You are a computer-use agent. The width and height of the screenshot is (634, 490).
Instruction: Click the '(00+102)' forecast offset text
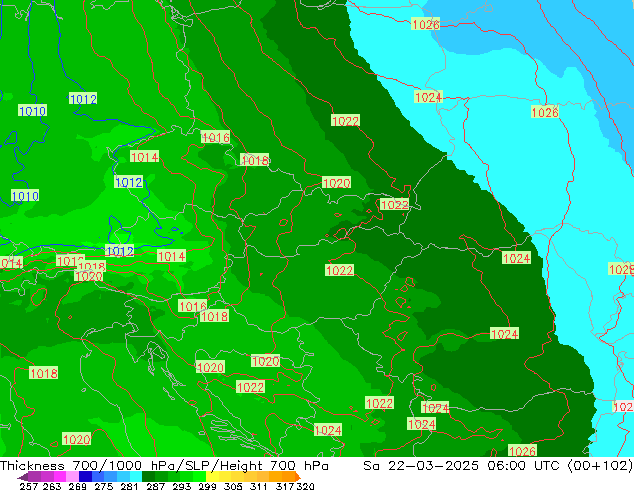click(600, 465)
